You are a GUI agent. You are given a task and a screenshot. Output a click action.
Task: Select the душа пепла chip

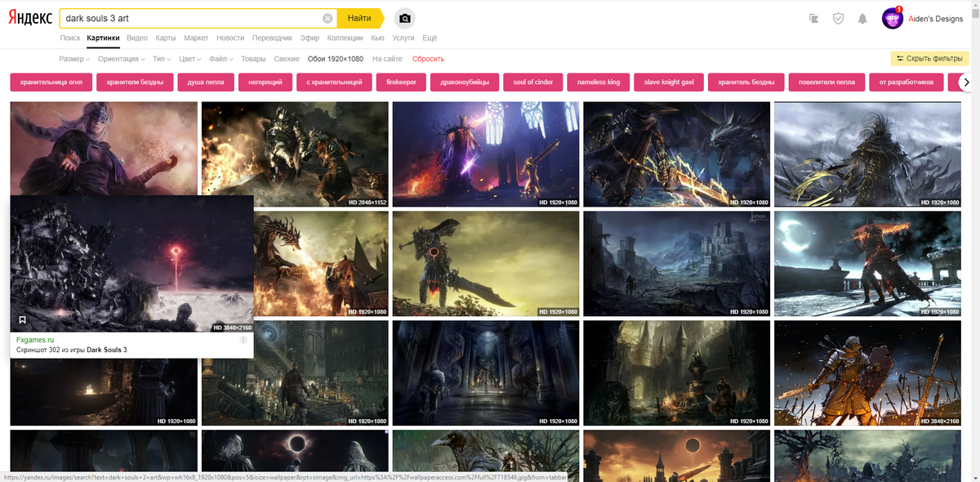pyautogui.click(x=207, y=82)
